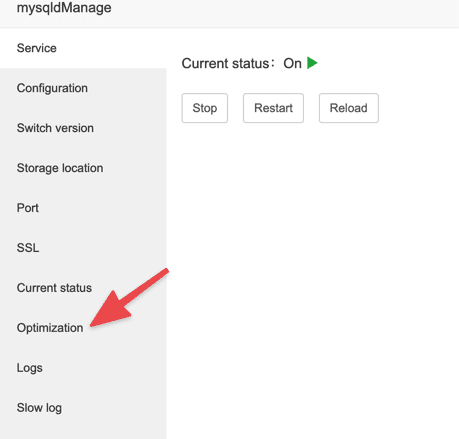The image size is (459, 439).
Task: Click the gray sidebar space under Slow log
Action: click(83, 433)
